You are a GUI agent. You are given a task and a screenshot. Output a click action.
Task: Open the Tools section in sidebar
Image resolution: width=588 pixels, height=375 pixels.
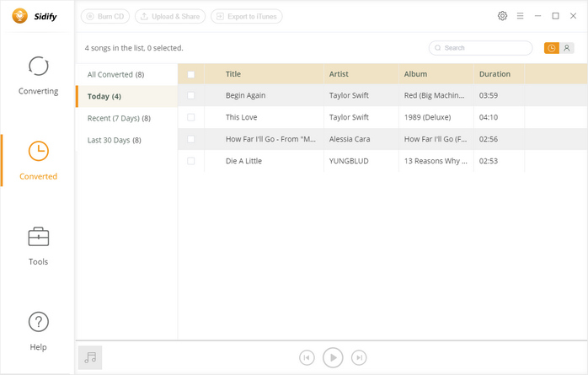(38, 246)
